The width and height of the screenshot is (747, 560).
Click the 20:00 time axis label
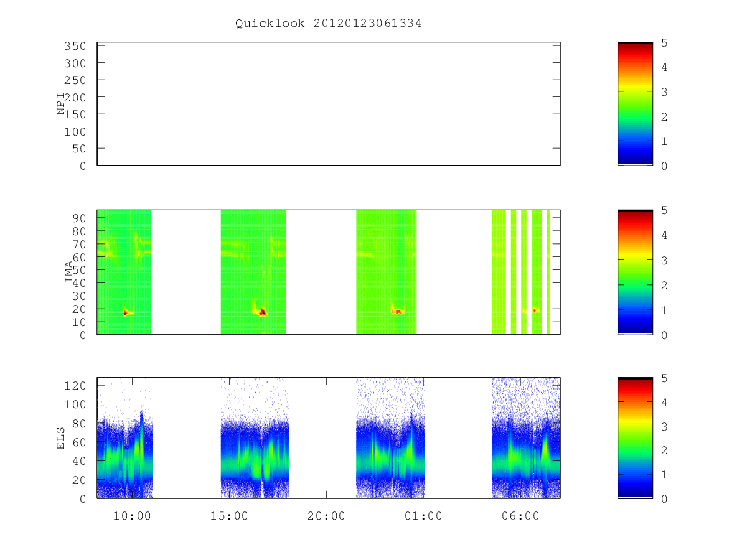click(x=327, y=516)
